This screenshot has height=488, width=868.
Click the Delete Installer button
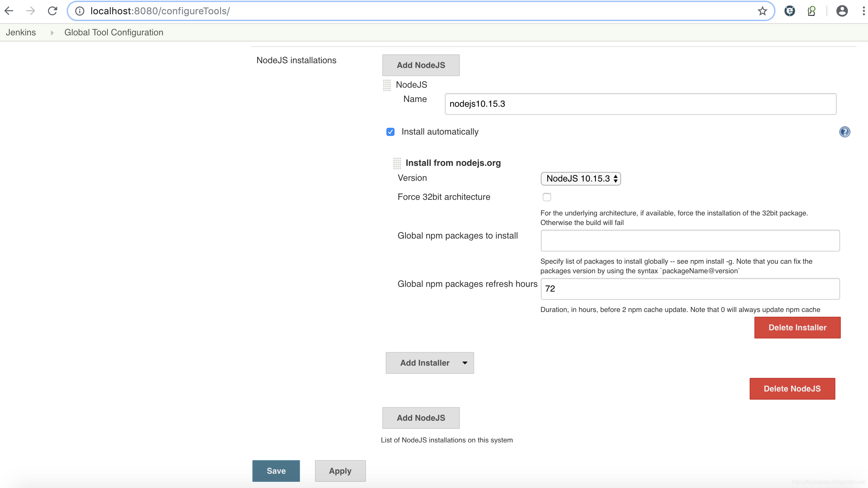tap(797, 328)
